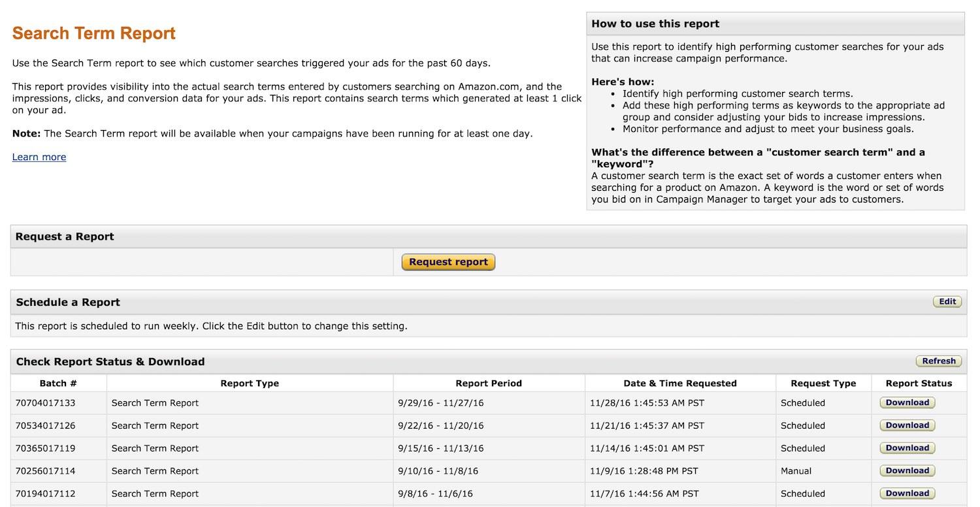Click the Report Period column header
The height and width of the screenshot is (507, 980).
point(489,384)
